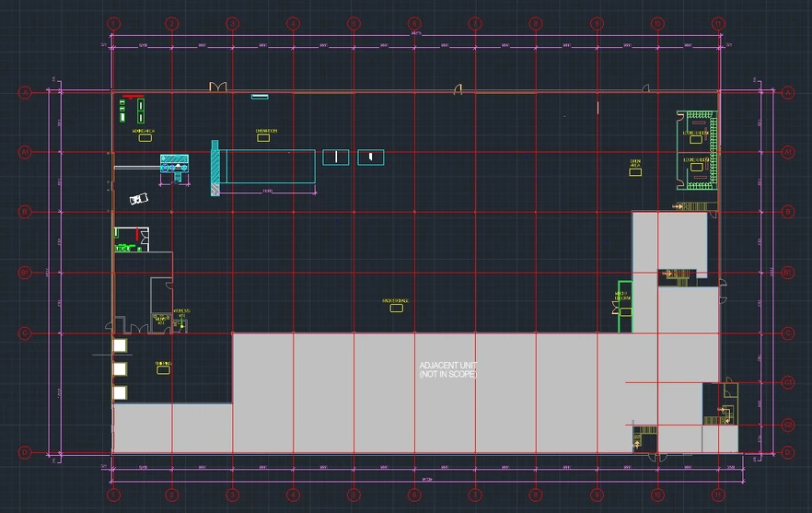This screenshot has height=513, width=812.
Task: Select the yellow staircase below locker rooms
Action: (695, 206)
